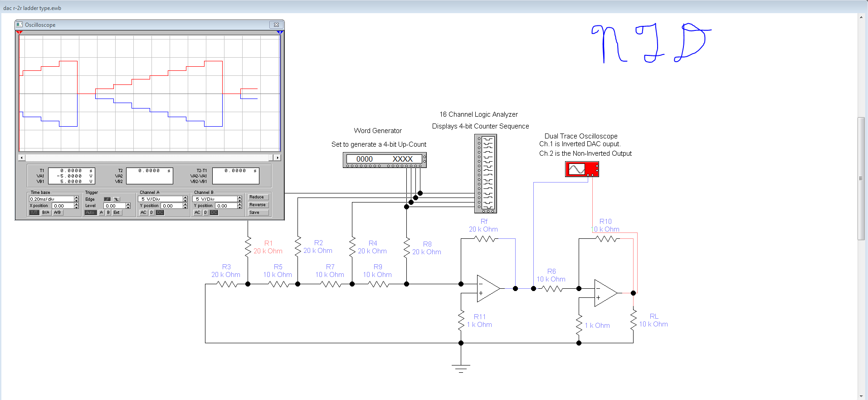This screenshot has width=868, height=400.
Task: Click the red T1 cursor marker on the oscilloscope
Action: pyautogui.click(x=19, y=33)
